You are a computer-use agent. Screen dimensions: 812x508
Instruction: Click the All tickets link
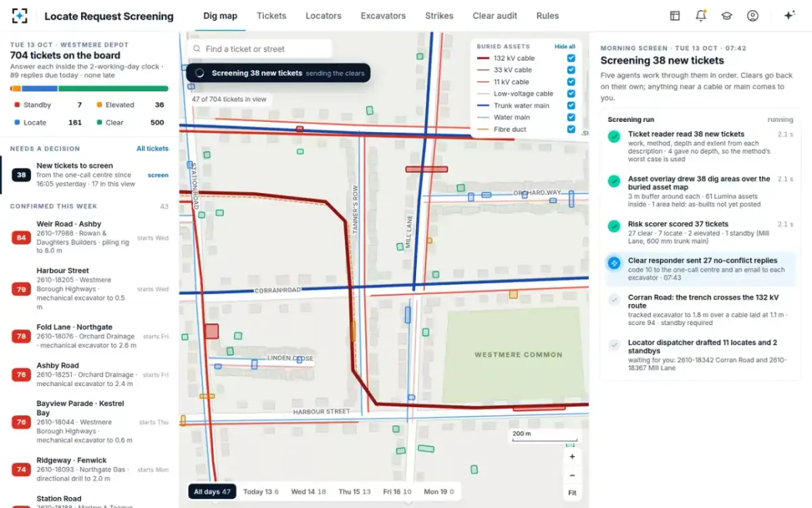[x=152, y=148]
